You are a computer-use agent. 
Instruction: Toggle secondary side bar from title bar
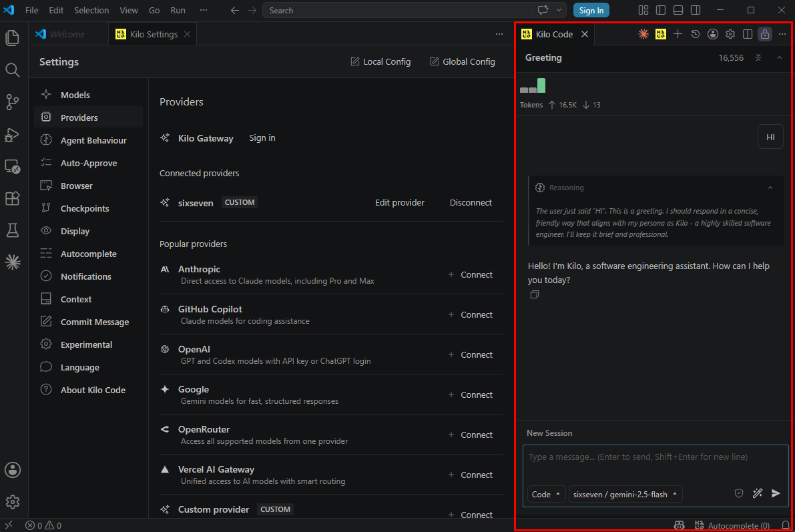point(696,10)
